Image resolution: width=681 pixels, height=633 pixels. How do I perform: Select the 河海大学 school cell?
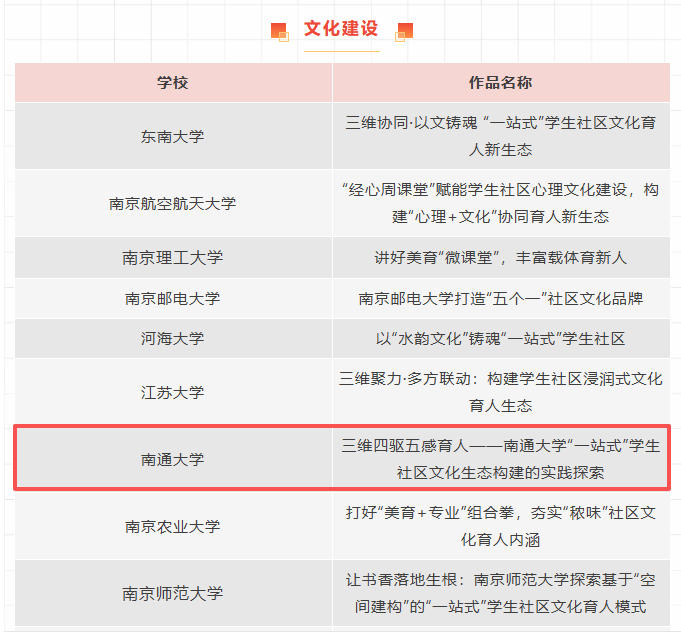(x=173, y=338)
